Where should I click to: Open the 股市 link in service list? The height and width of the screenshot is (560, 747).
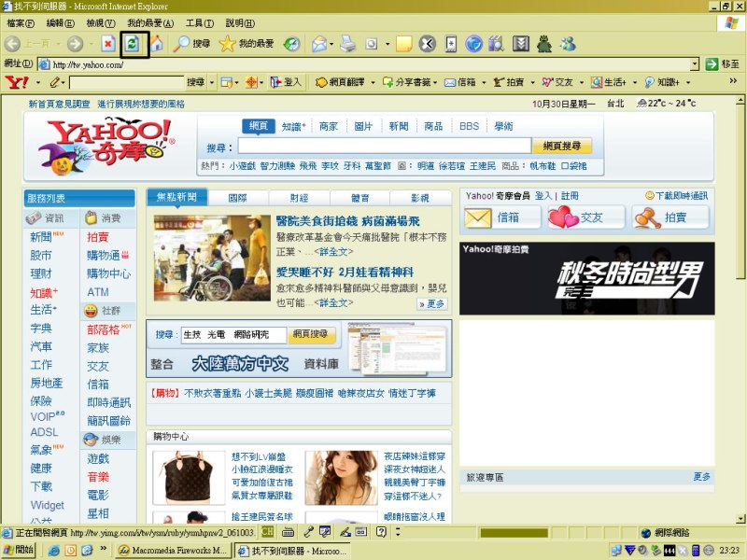40,255
